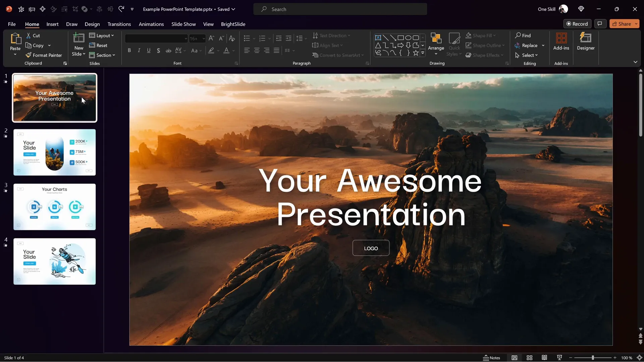The image size is (644, 362).
Task: Toggle Text Shadow formatting
Action: [x=158, y=50]
